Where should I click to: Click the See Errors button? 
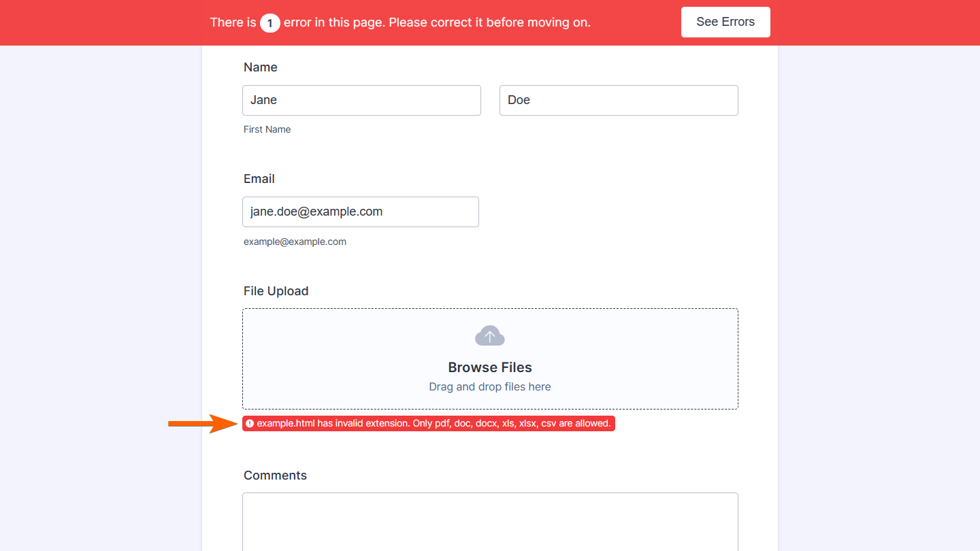tap(725, 22)
